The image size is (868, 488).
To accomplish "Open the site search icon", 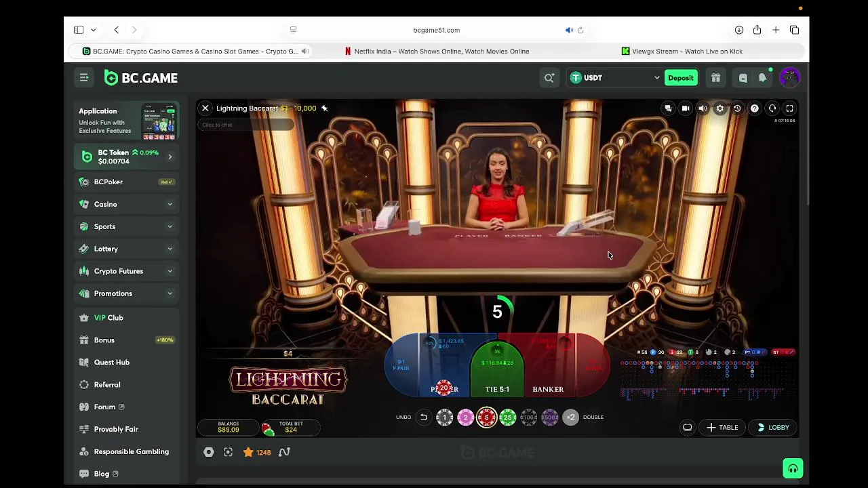I will point(549,78).
